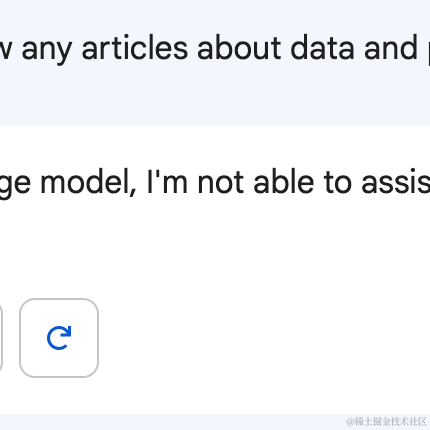Click the blank area below the response text
Screen dimensions: 430x430
coord(215,247)
